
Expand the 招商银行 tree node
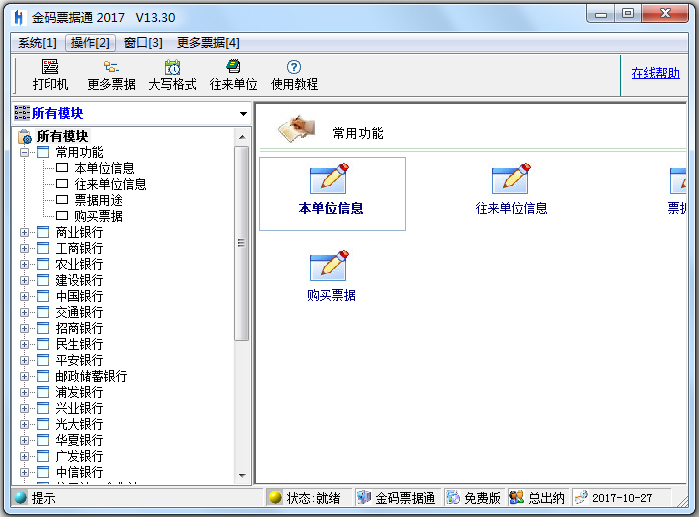(x=25, y=328)
